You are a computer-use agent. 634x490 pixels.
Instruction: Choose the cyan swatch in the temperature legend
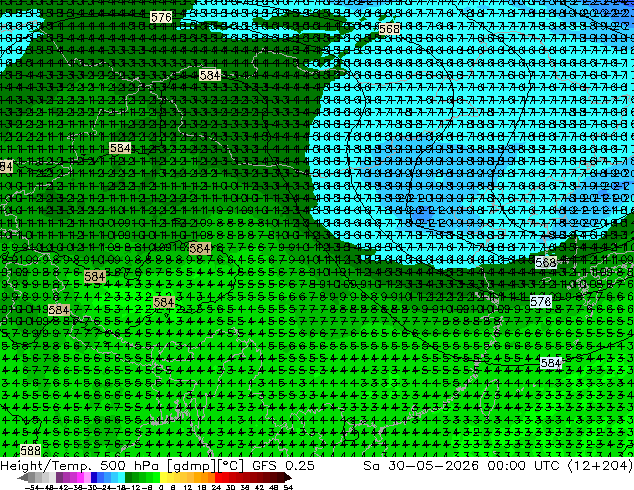121,478
